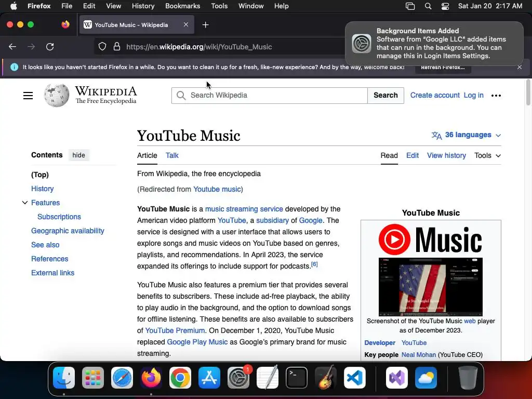Image resolution: width=532 pixels, height=399 pixels.
Task: Click the forward navigation arrow
Action: 31,47
